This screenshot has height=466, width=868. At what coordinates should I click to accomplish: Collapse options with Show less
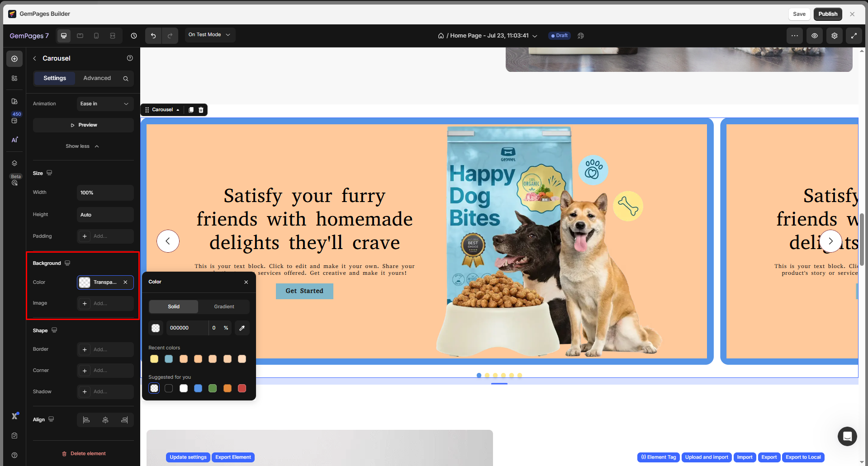pos(82,146)
